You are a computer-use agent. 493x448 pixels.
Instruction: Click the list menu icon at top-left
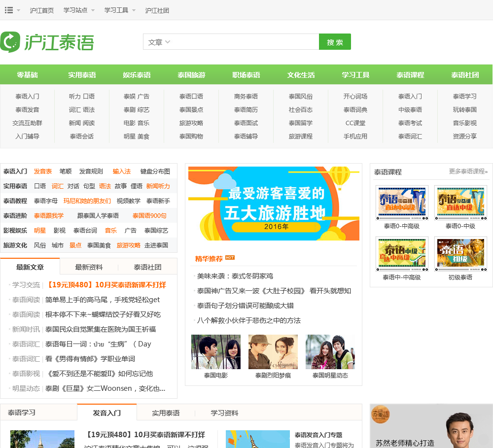(x=9, y=10)
